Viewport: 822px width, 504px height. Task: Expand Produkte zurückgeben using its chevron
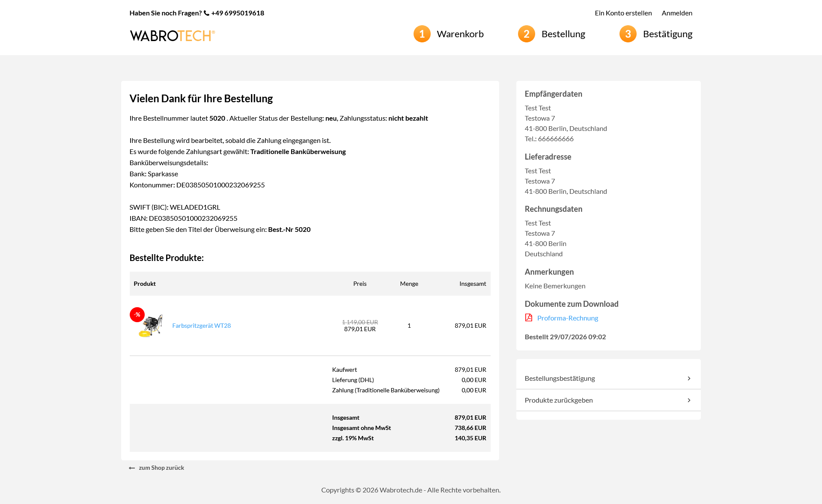[689, 400]
